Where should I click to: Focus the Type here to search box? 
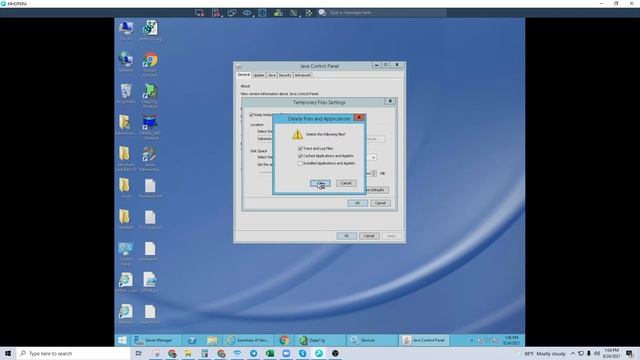(x=73, y=353)
